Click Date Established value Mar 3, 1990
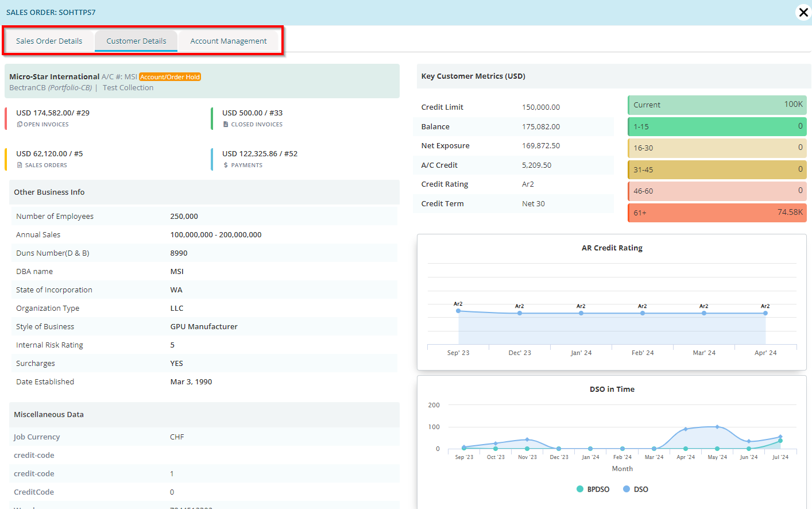 coord(191,381)
